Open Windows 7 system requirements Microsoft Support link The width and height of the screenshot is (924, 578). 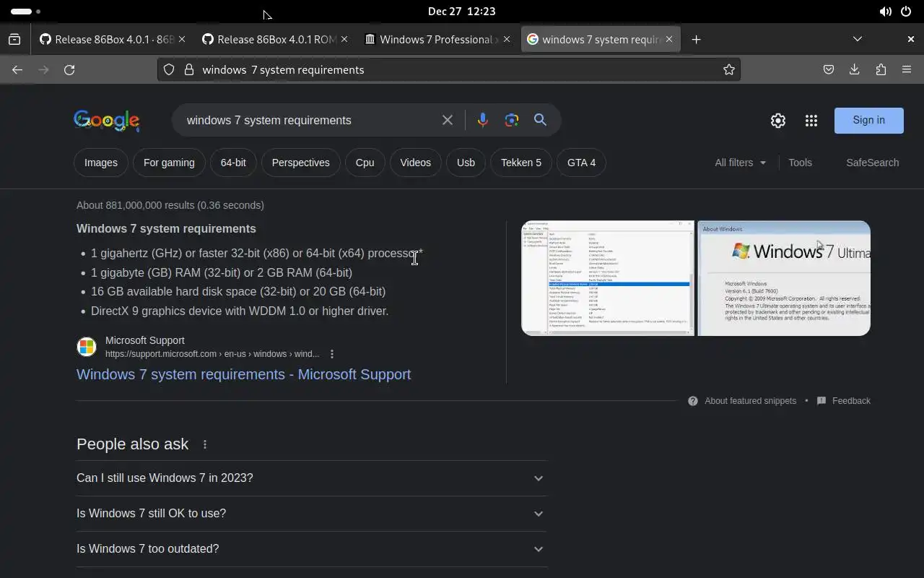pyautogui.click(x=244, y=374)
